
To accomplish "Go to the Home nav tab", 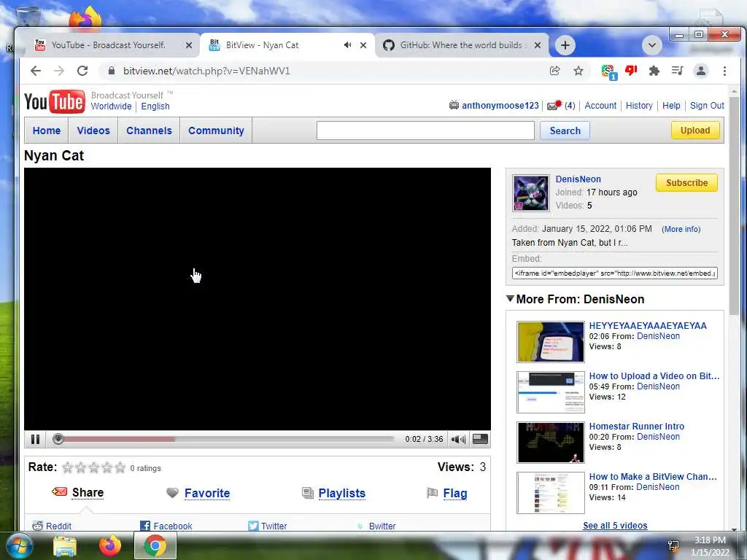I will [x=47, y=131].
